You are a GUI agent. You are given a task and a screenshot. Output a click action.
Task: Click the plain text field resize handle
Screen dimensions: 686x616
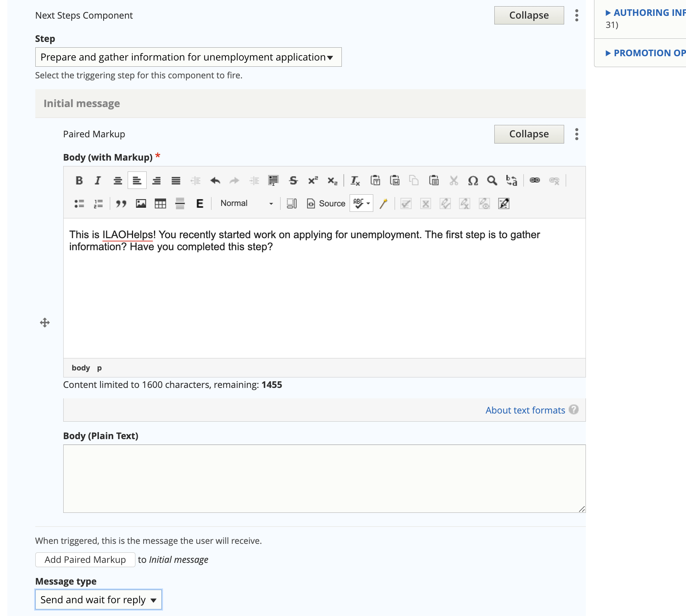click(582, 509)
